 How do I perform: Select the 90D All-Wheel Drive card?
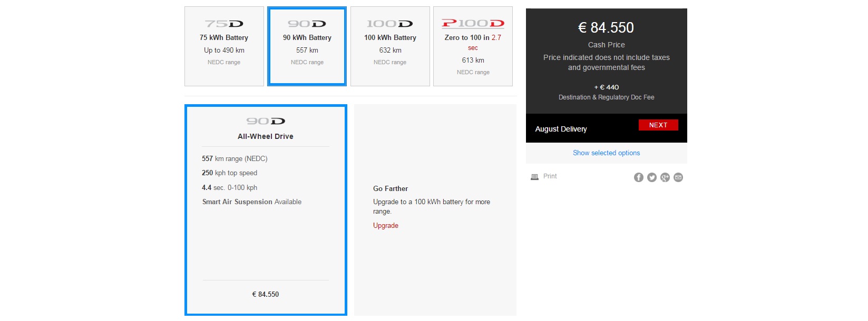pos(266,210)
